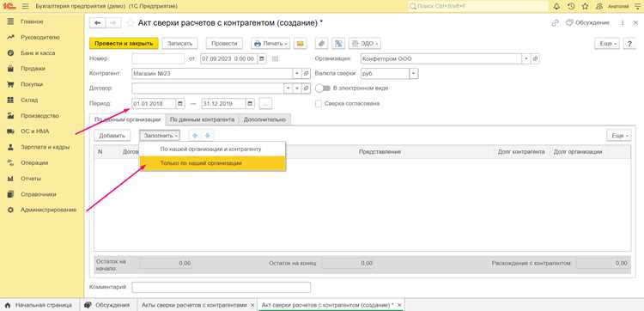The image size is (644, 311).
Task: Open the Банк и касса section
Action: (38, 53)
